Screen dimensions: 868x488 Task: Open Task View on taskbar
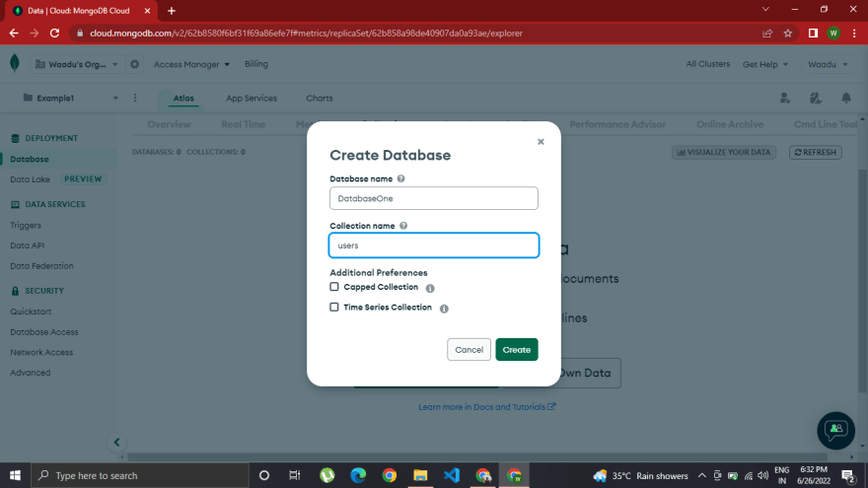(x=295, y=475)
